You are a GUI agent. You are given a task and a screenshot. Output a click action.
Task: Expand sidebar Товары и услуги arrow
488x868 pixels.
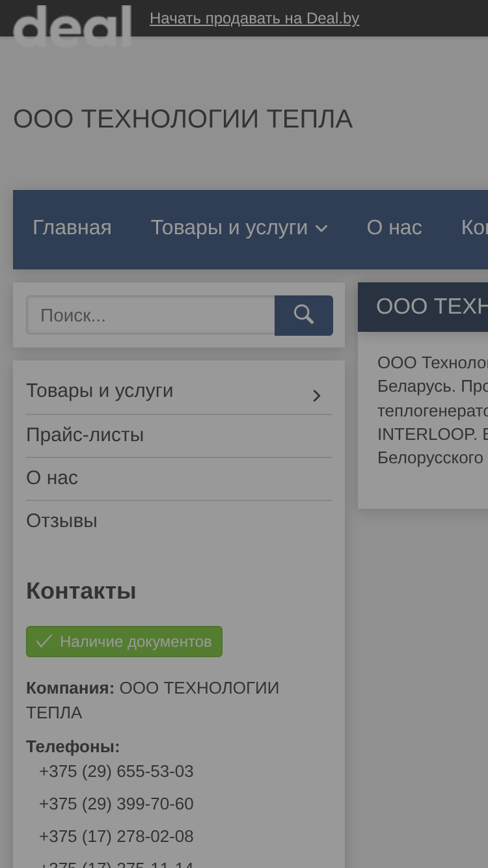pos(317,396)
